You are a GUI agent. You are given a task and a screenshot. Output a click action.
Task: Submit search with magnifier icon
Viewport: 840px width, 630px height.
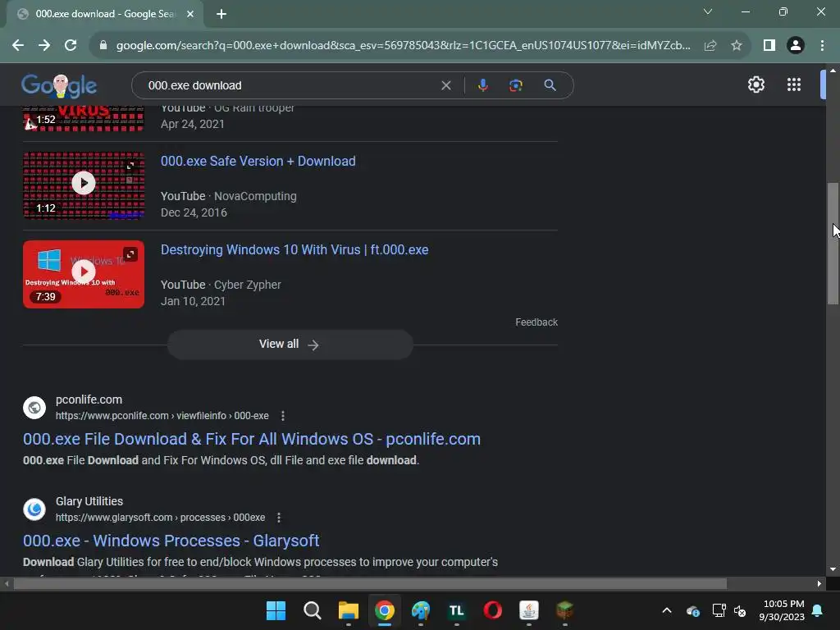(x=550, y=85)
